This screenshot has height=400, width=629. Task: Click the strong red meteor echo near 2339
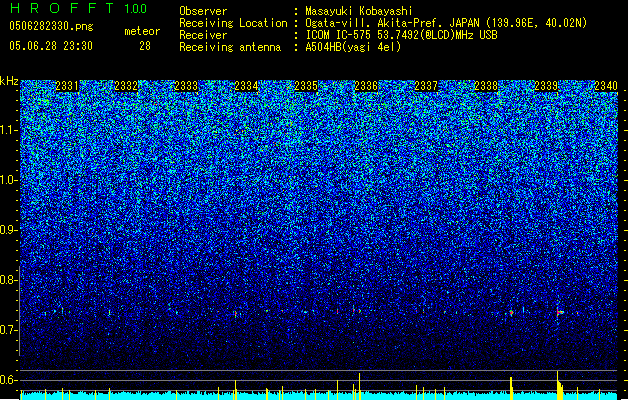560,312
